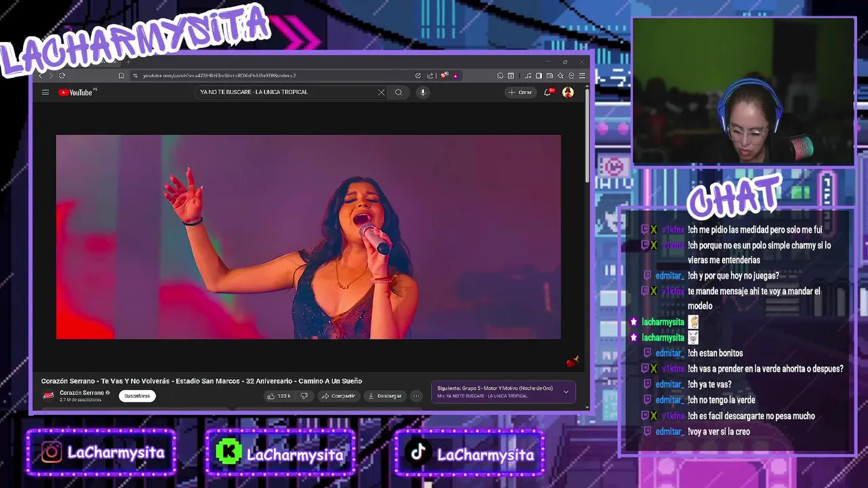Click the Crear button

(521, 92)
